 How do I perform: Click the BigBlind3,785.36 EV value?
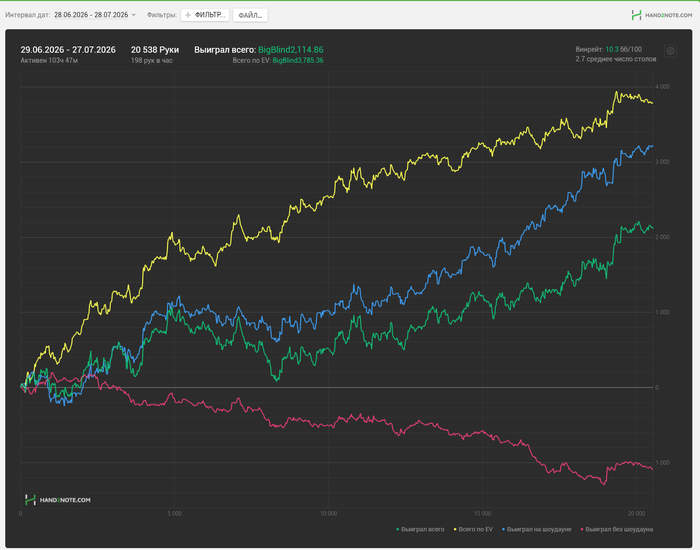click(x=298, y=60)
